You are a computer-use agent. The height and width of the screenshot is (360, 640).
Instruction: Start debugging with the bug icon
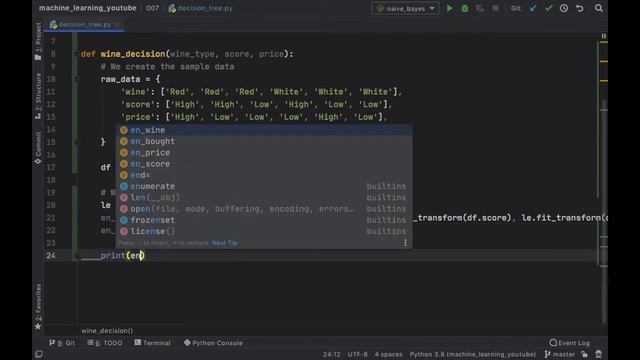[464, 8]
